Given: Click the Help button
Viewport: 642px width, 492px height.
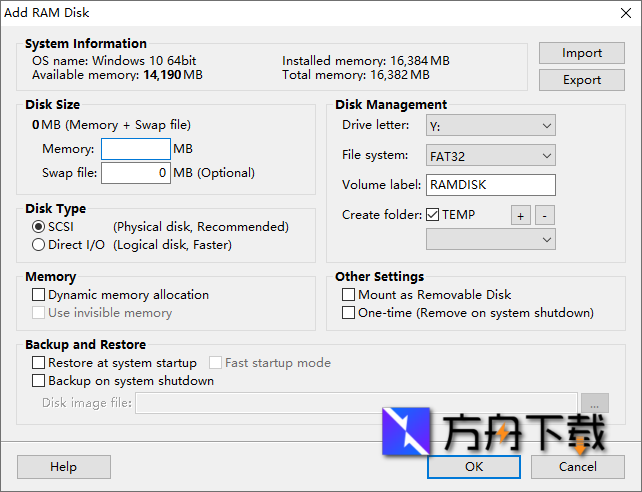Looking at the screenshot, I should click(x=64, y=466).
